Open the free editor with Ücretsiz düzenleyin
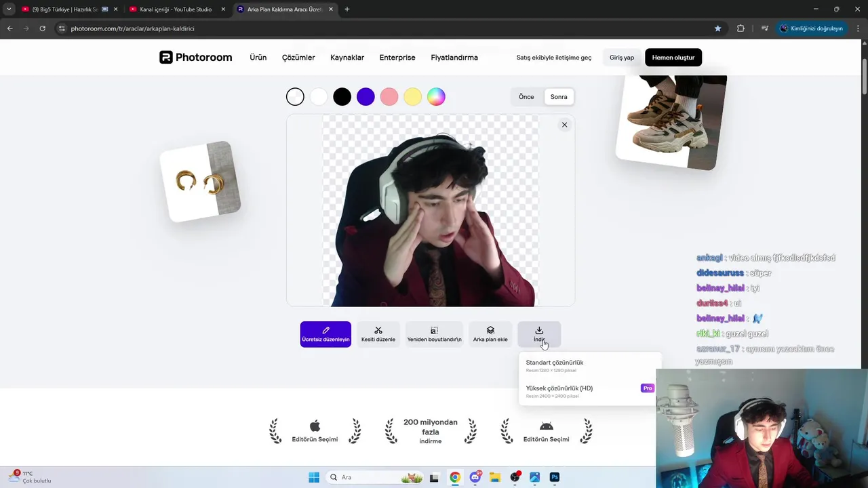Image resolution: width=868 pixels, height=488 pixels. [x=325, y=334]
